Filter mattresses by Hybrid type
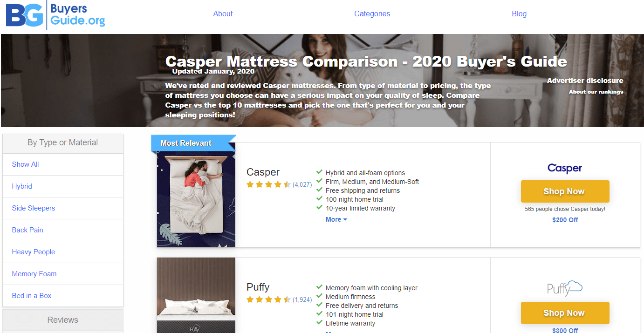 point(63,186)
